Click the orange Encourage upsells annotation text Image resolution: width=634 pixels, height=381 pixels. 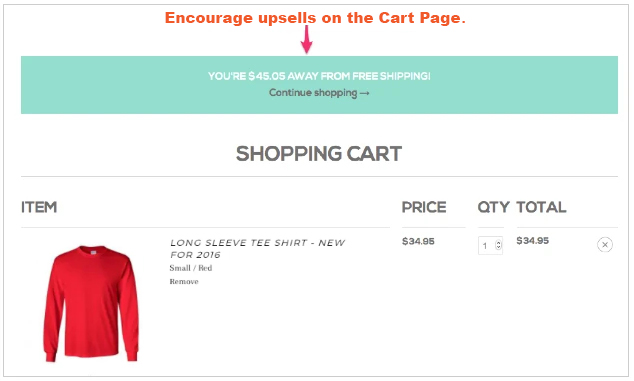point(315,18)
